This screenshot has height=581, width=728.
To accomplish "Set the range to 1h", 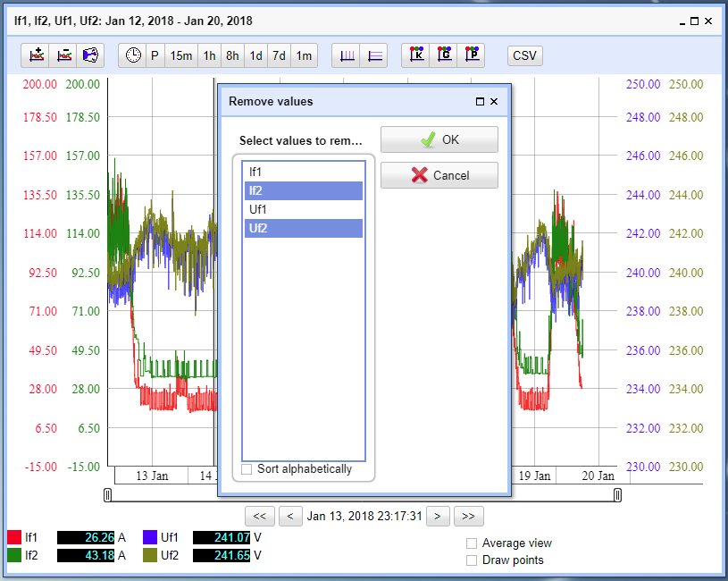I will click(209, 55).
